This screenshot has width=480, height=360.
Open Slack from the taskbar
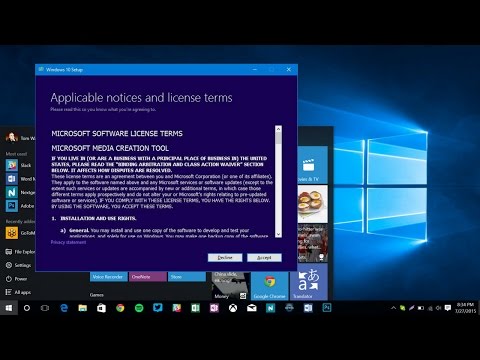pyautogui.click(x=177, y=308)
